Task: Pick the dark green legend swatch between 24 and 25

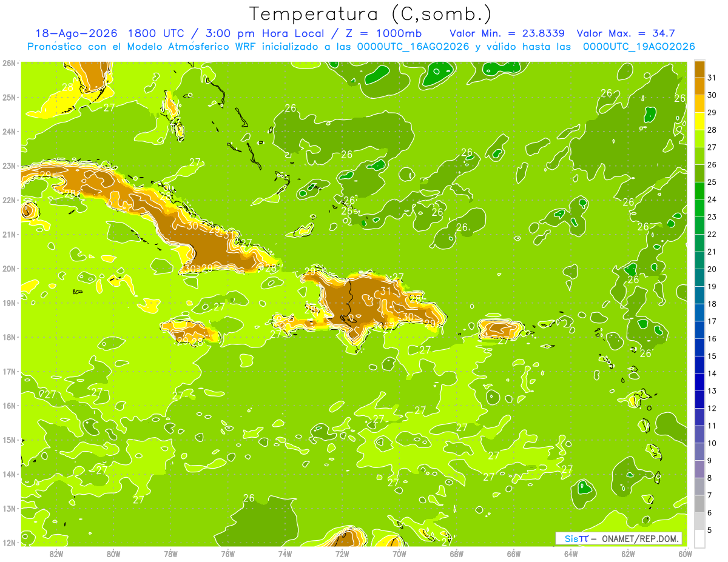Action: coord(699,190)
